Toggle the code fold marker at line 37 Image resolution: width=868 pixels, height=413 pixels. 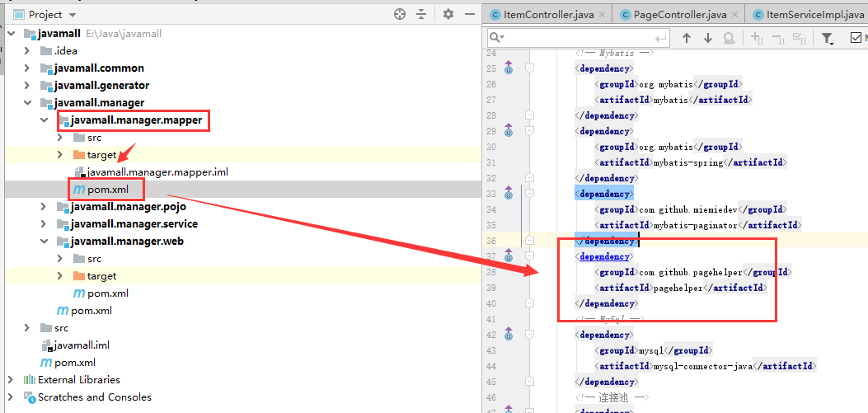tap(528, 257)
